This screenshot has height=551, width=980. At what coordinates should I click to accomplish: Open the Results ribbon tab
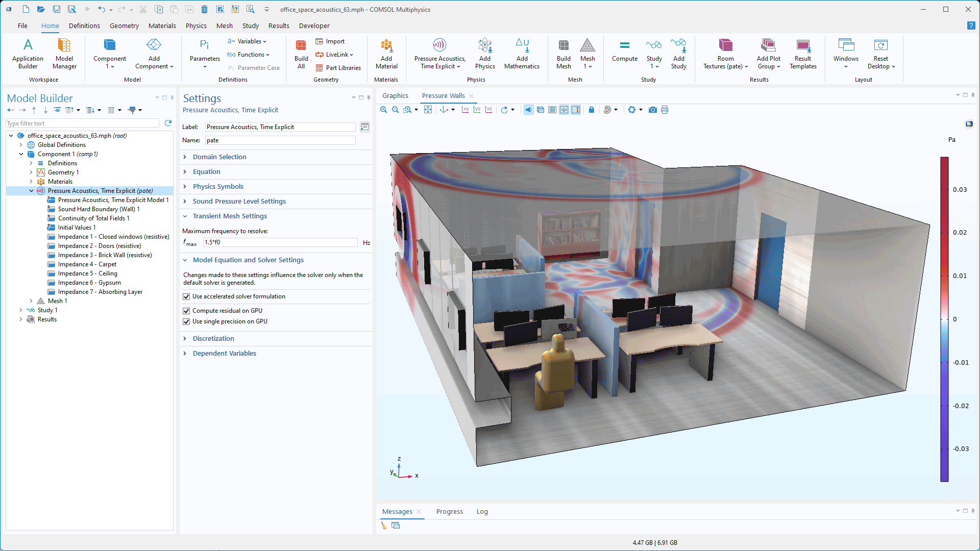279,26
